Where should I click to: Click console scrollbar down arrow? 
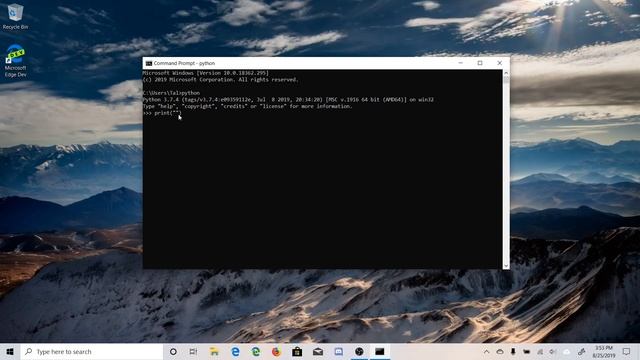click(x=506, y=266)
